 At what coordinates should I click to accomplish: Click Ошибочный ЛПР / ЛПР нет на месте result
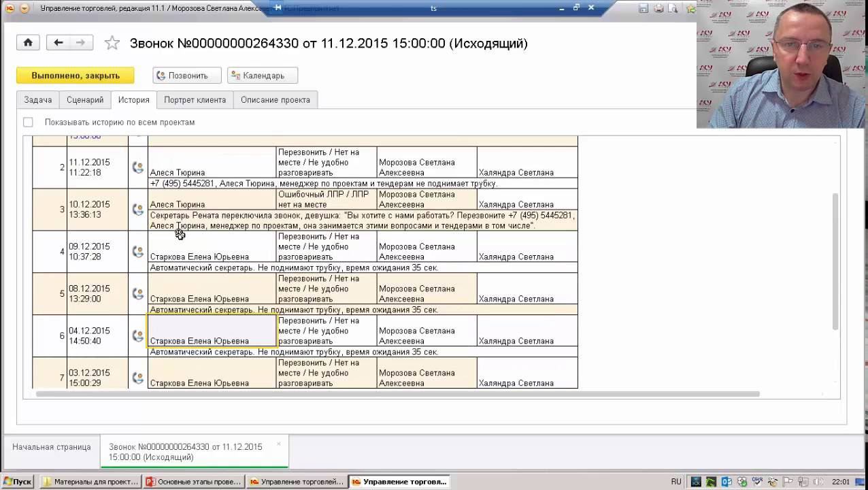(327, 199)
